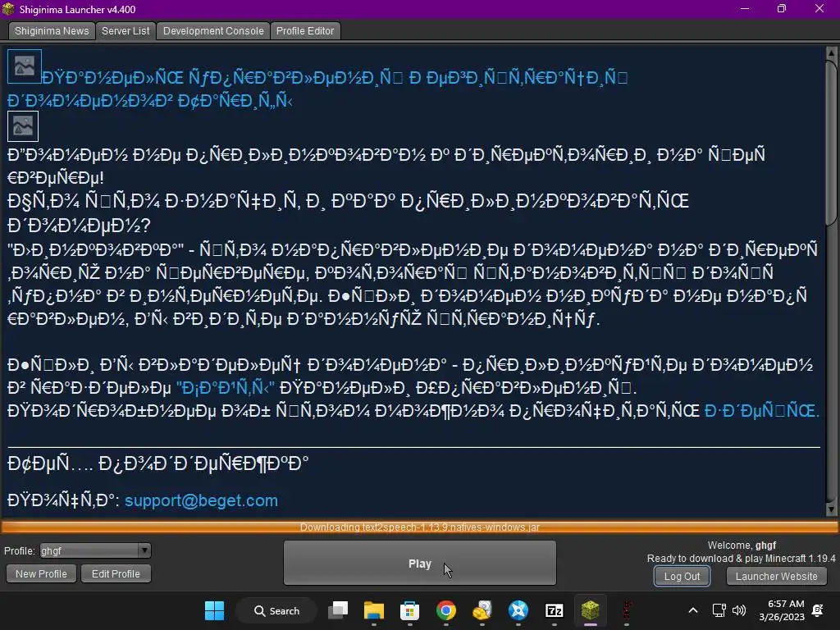Open the yellow app icon after Chrome
This screenshot has width=840, height=630.
[x=482, y=610]
